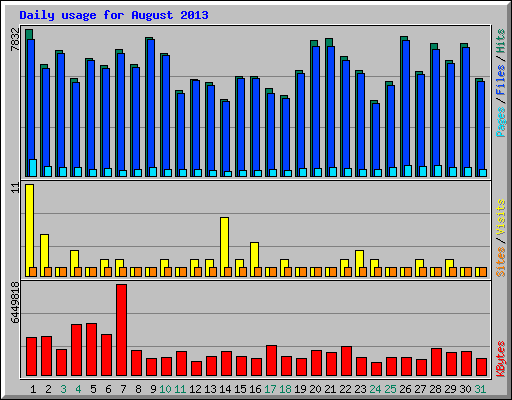Click day 13 on the x-axis
The image size is (512, 400).
coord(210,389)
